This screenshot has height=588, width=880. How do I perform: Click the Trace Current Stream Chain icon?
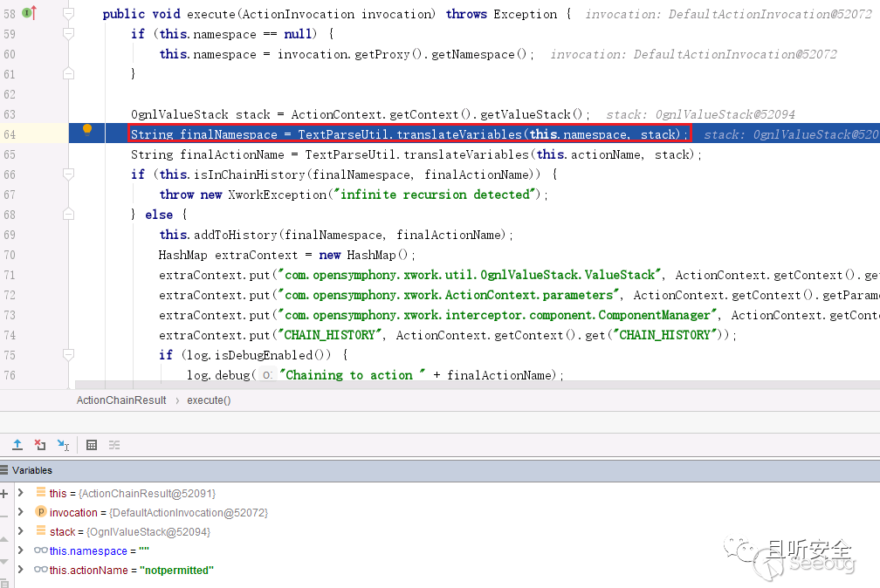point(114,445)
